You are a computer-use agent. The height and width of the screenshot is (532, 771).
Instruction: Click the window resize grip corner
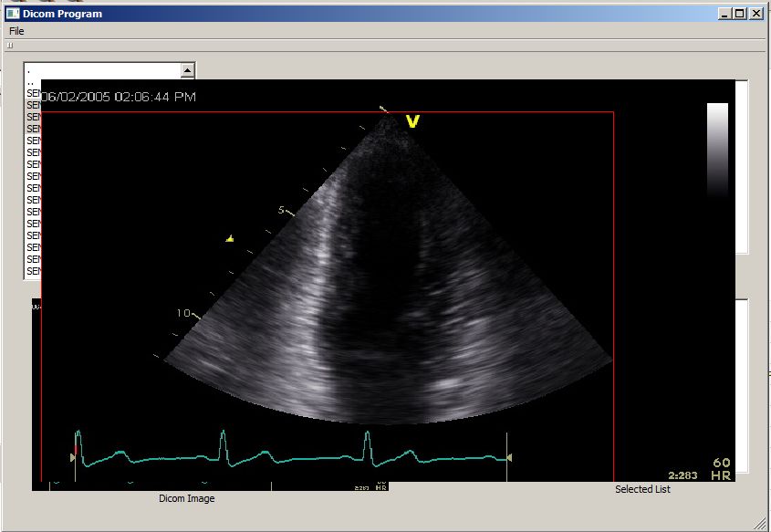tap(762, 524)
